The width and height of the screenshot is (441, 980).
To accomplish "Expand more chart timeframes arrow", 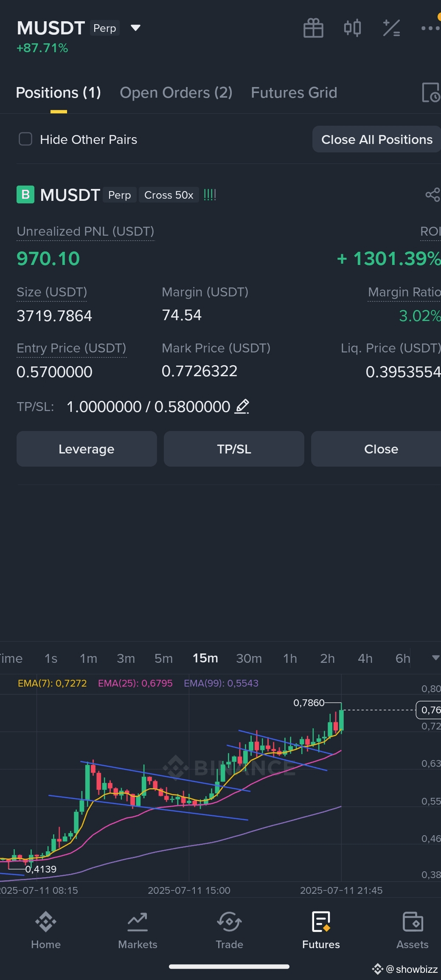I will click(435, 658).
